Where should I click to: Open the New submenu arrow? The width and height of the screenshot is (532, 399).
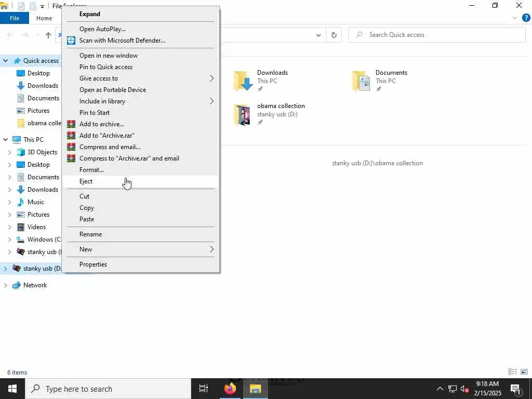click(212, 249)
